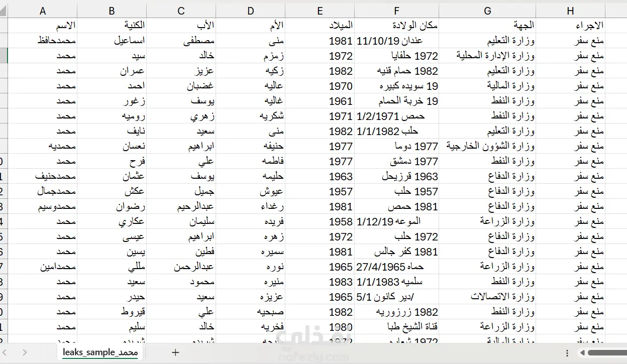
Task: Select the cell قناة الشيخ طبا
Action: [x=397, y=327]
